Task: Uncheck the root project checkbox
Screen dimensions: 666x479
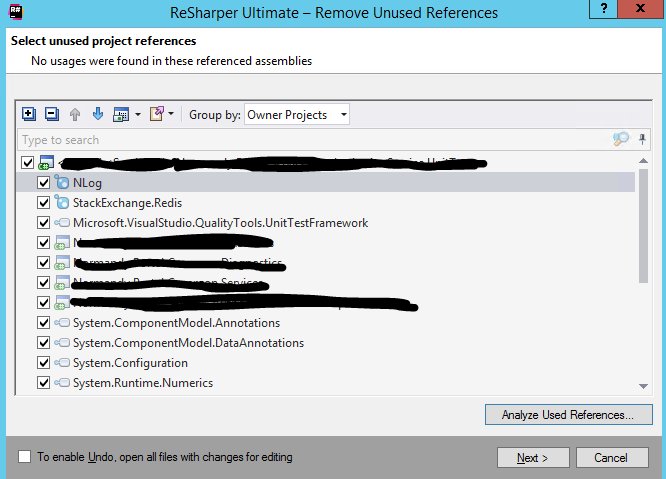Action: (28, 163)
